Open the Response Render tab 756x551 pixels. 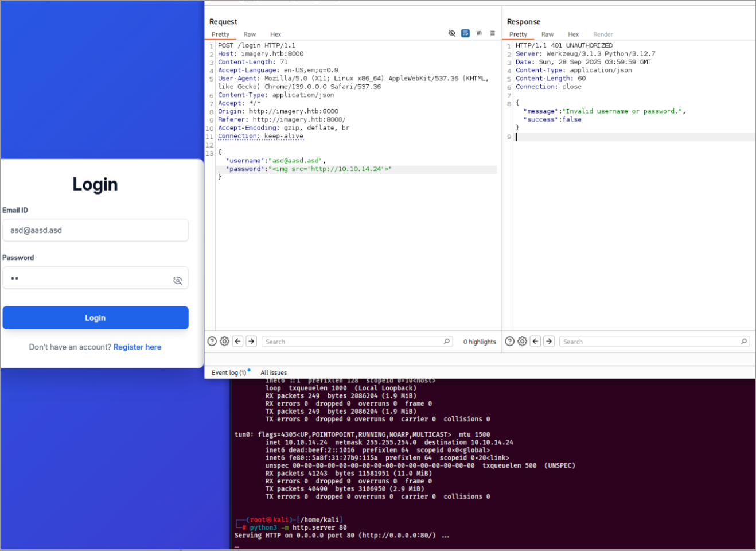(x=603, y=34)
